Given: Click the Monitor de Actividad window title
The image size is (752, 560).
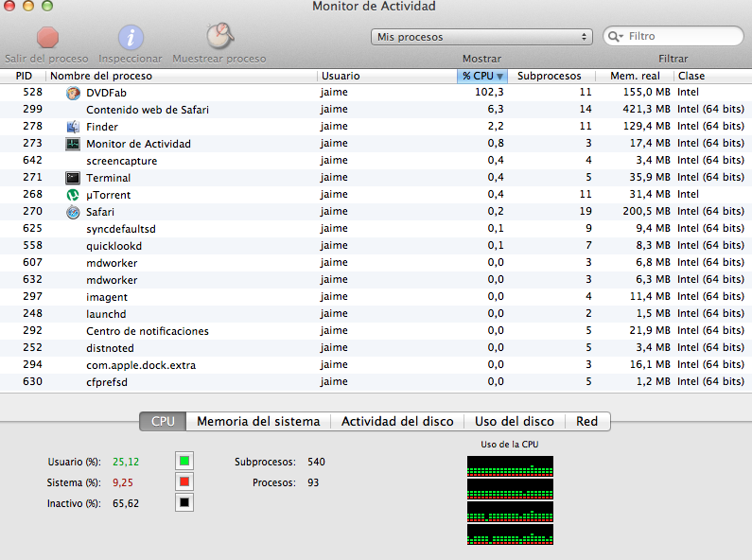Looking at the screenshot, I should pos(374,7).
